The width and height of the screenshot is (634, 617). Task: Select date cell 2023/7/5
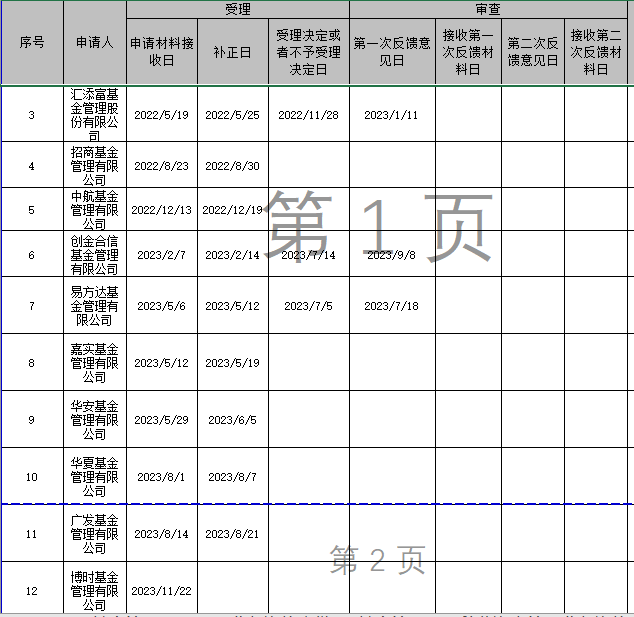(x=309, y=306)
